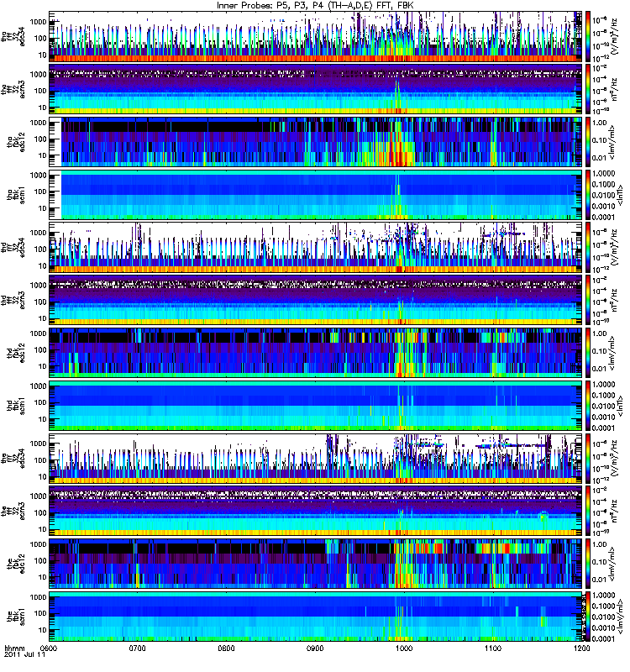Click the color bar of the scm3 FFT panel
Screen dimensions: 630x672
(587, 512)
